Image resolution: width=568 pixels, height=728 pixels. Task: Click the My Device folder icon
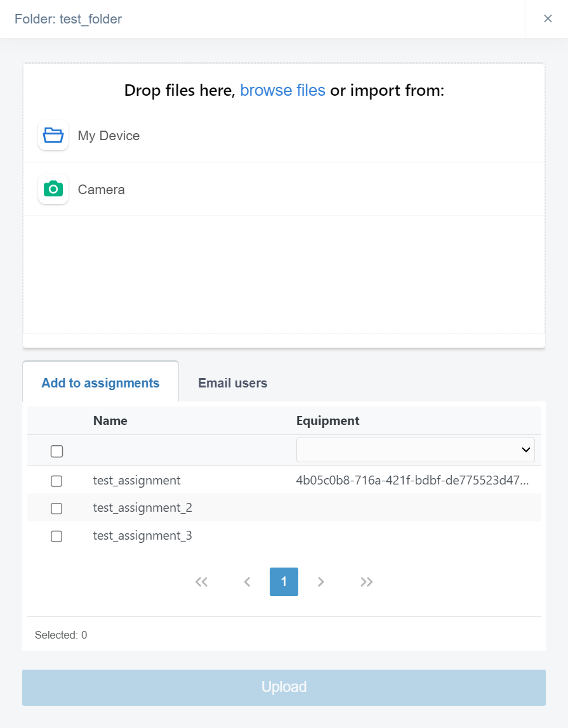coord(53,136)
